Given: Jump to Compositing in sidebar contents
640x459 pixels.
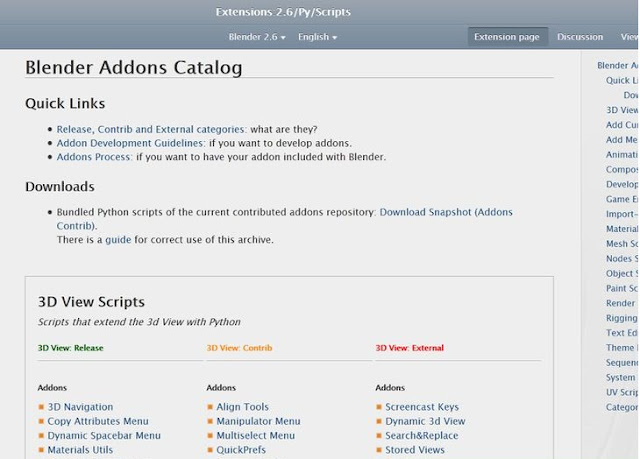Looking at the screenshot, I should (622, 169).
